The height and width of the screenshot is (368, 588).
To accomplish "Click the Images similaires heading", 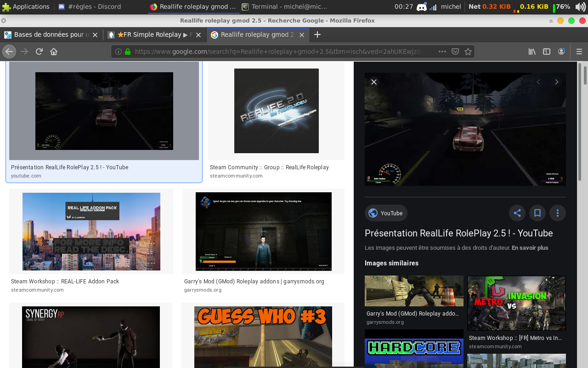I will tap(391, 263).
